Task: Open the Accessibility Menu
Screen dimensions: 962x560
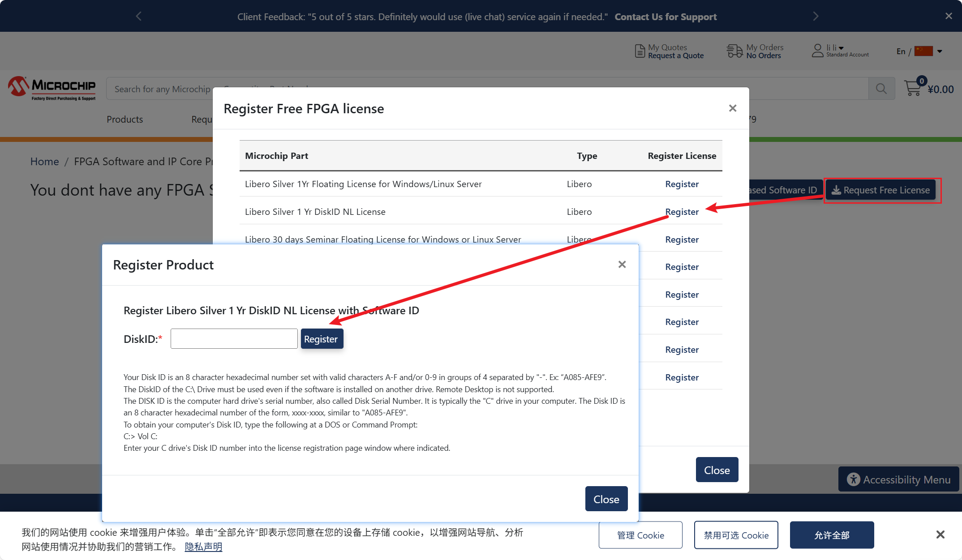Action: pyautogui.click(x=898, y=479)
